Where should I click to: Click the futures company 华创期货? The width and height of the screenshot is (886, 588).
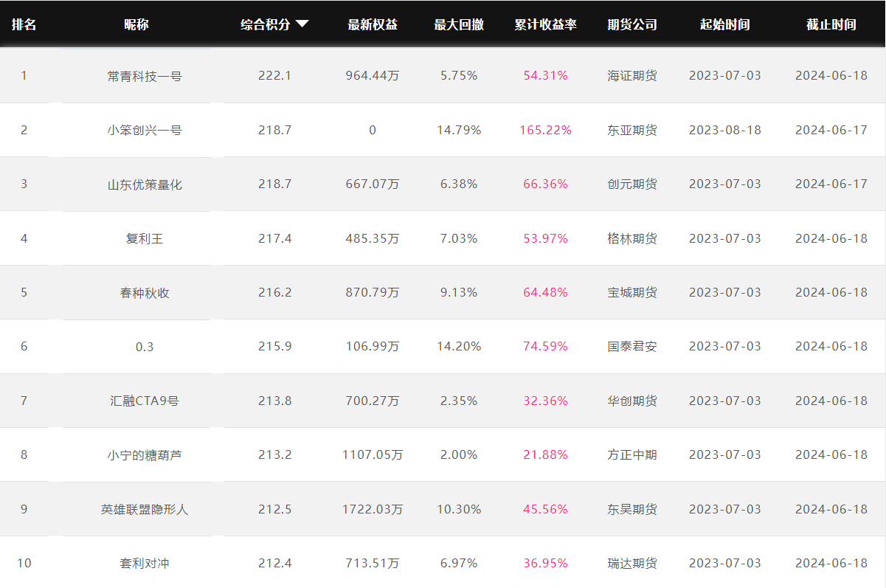[632, 401]
